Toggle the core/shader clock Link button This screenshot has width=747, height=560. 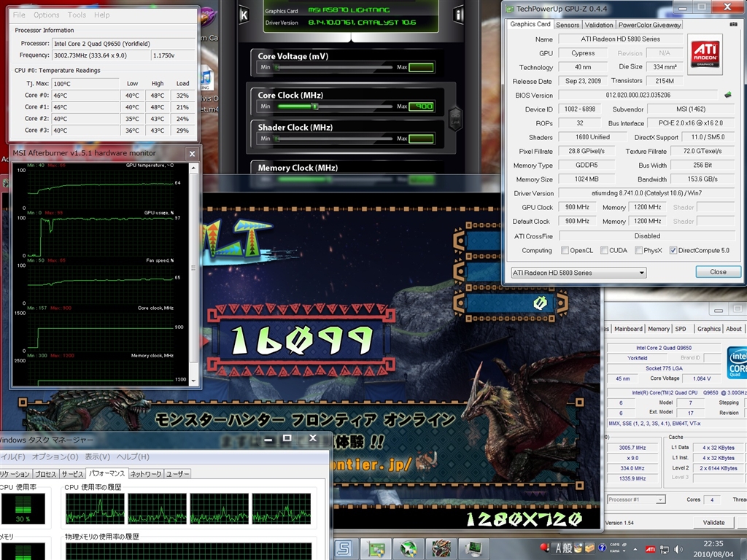tap(455, 117)
